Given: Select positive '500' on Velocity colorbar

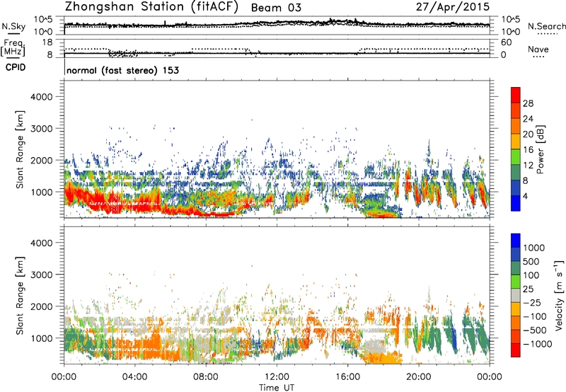Looking at the screenshot, I should click(531, 261).
